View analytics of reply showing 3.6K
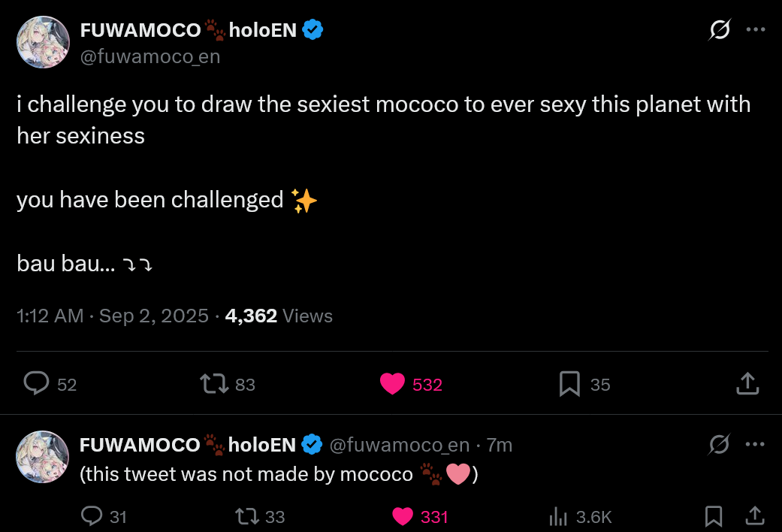Viewport: 782px width, 532px height. point(558,516)
